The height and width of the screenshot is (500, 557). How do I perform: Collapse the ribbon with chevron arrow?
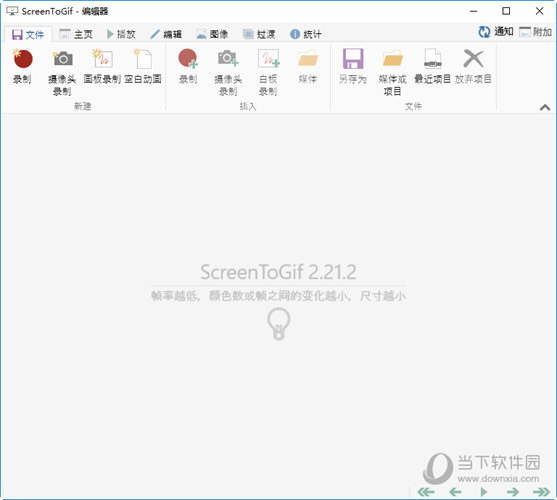click(x=545, y=107)
